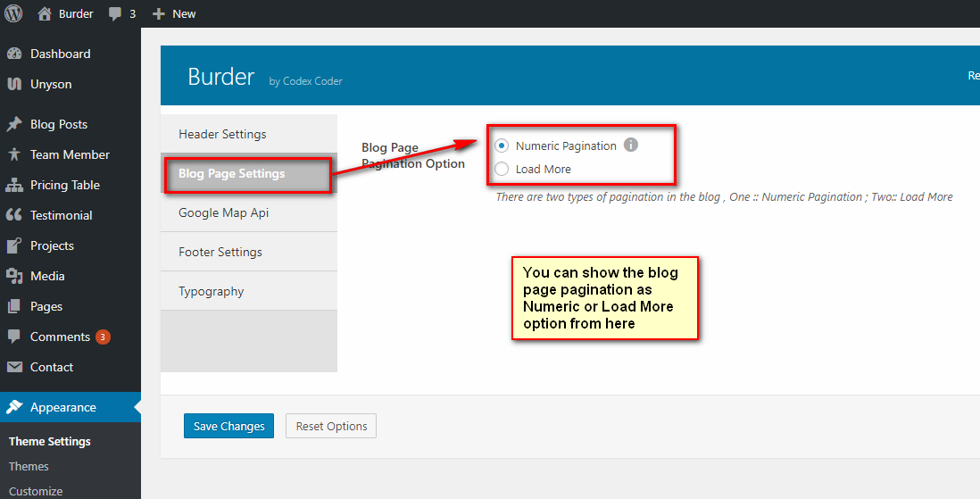The width and height of the screenshot is (980, 499).
Task: Open Appearance menu item
Action: (71, 407)
